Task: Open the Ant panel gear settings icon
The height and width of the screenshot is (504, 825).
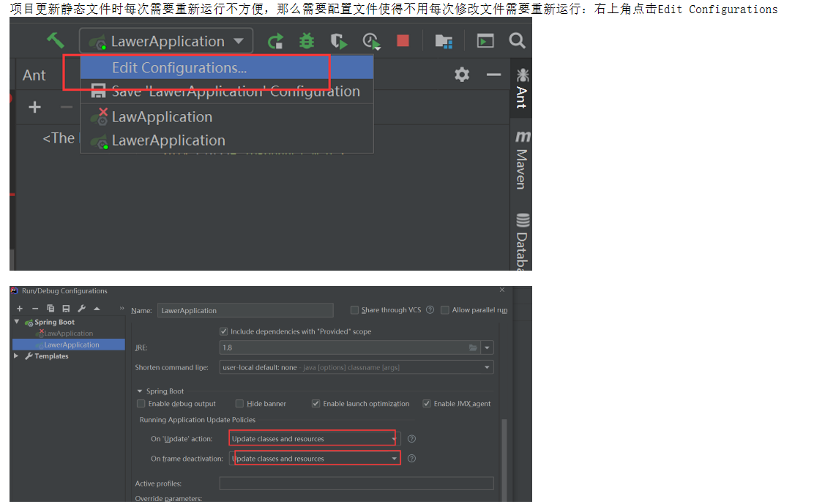Action: 462,75
